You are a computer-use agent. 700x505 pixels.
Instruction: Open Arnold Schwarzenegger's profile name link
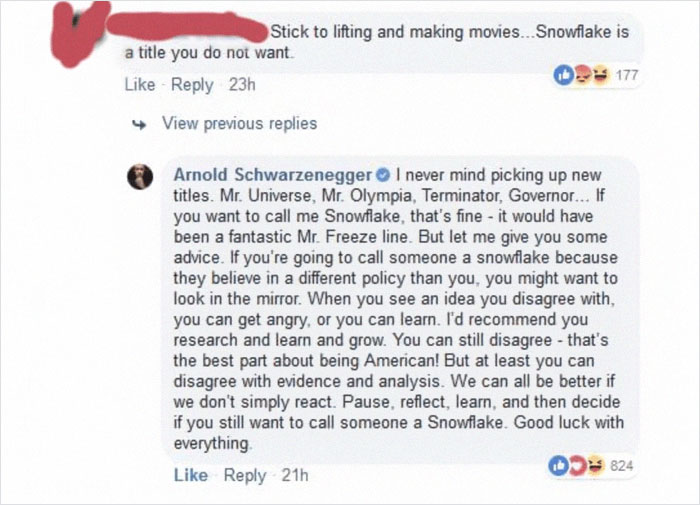pos(273,176)
